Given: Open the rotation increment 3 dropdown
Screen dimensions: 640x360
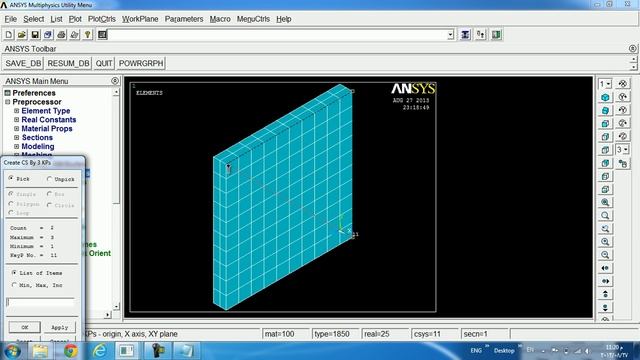Looking at the screenshot, I should click(622, 149).
